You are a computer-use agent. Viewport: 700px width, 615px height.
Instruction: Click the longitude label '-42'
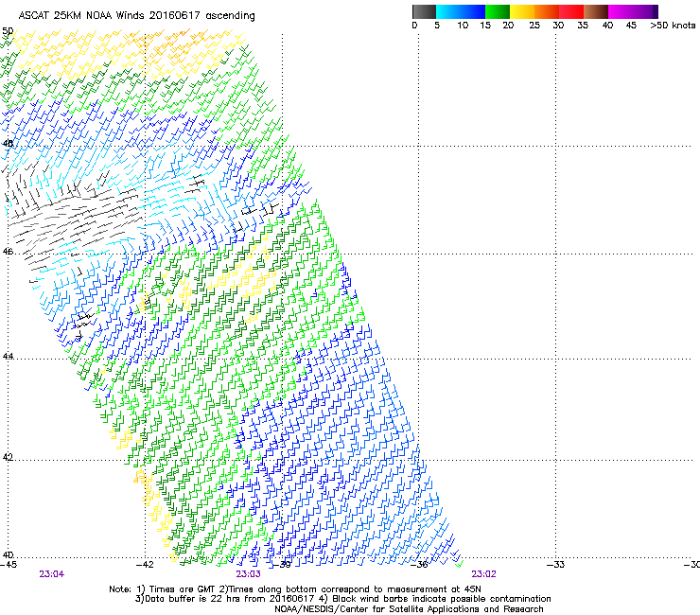click(145, 565)
